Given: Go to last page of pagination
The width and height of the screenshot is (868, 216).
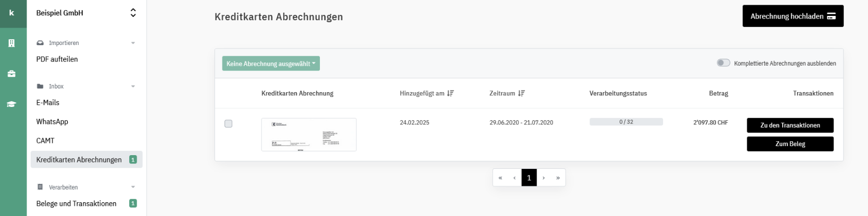Looking at the screenshot, I should pos(558,178).
